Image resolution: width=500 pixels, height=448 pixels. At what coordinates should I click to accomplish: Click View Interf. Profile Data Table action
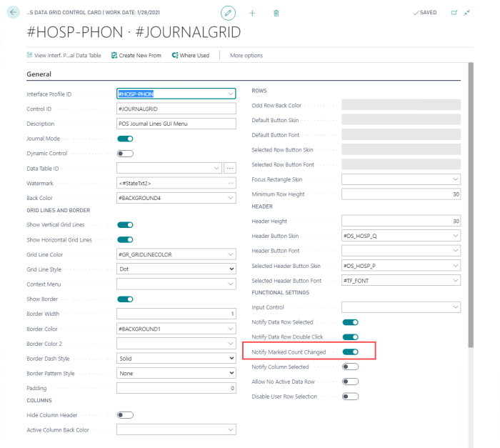click(64, 56)
